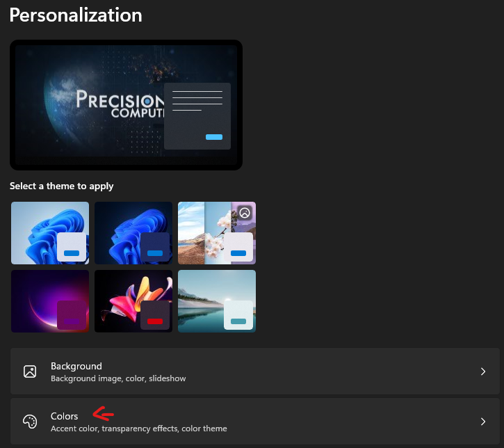Click the 'Background image, color, slideshow' description
The height and width of the screenshot is (448, 504).
(x=118, y=378)
